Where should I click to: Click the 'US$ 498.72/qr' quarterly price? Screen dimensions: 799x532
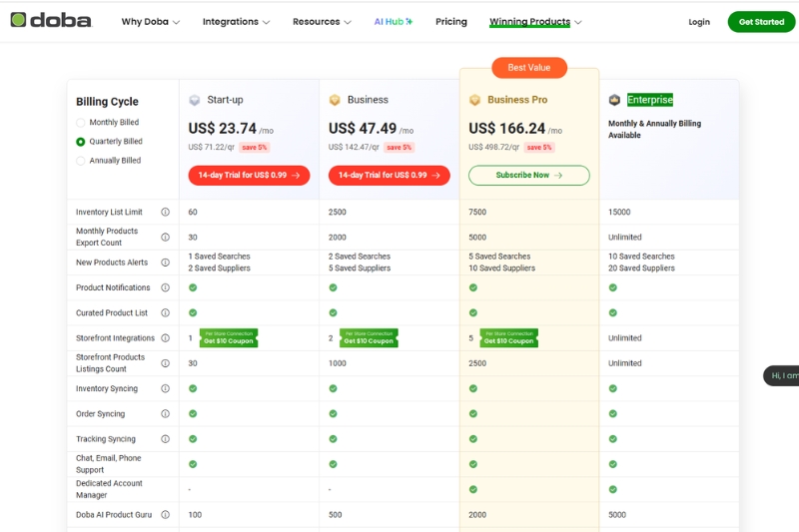click(493, 147)
